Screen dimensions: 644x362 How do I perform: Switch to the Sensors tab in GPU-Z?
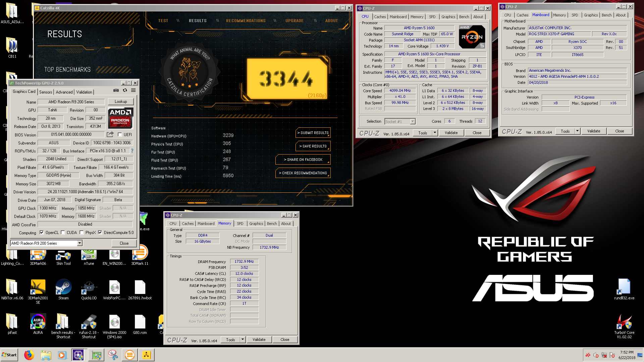pyautogui.click(x=46, y=92)
